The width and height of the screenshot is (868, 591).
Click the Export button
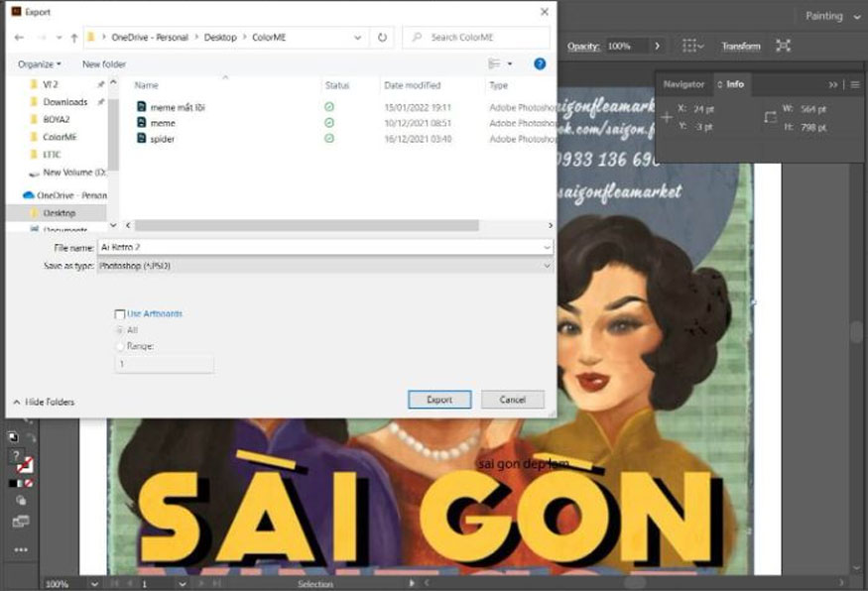click(x=439, y=400)
